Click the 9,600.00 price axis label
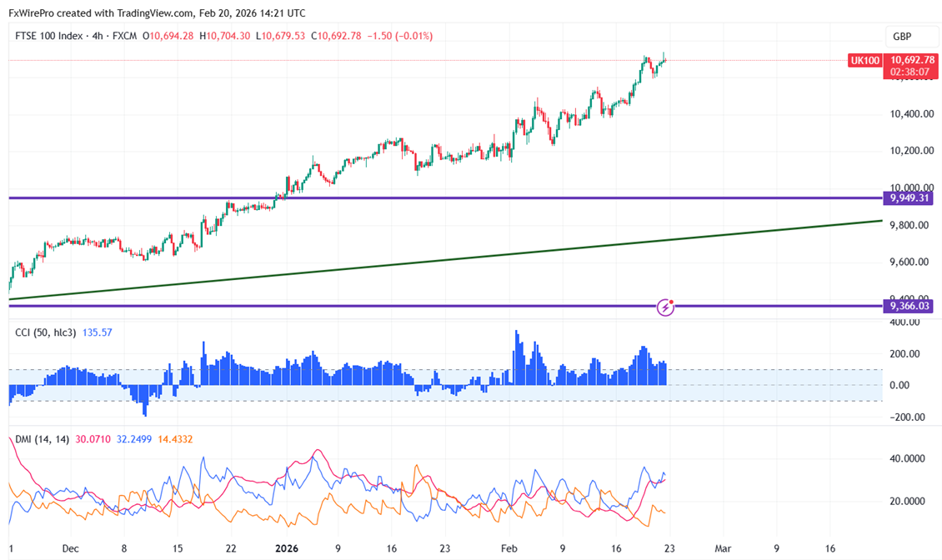Image resolution: width=942 pixels, height=560 pixels. pos(909,262)
